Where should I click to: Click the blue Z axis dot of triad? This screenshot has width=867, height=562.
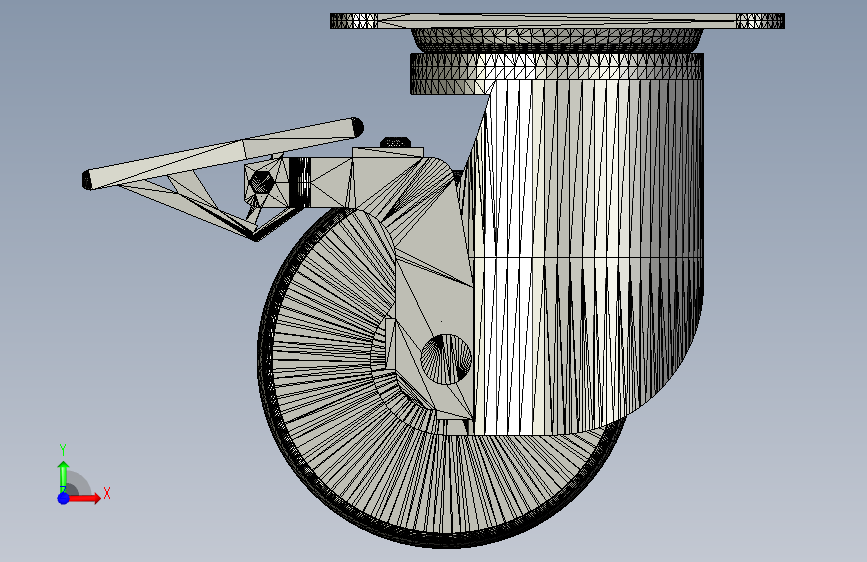pyautogui.click(x=64, y=498)
